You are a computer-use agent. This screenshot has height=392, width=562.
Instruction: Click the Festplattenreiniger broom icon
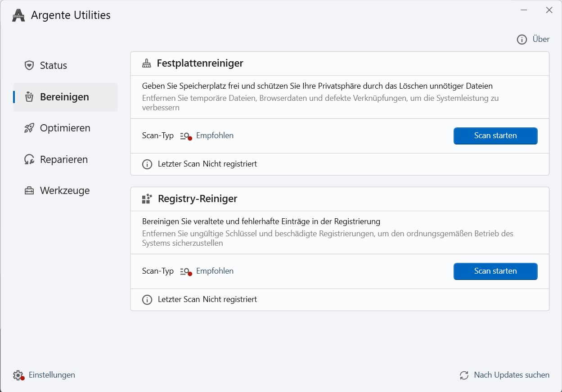pos(147,63)
